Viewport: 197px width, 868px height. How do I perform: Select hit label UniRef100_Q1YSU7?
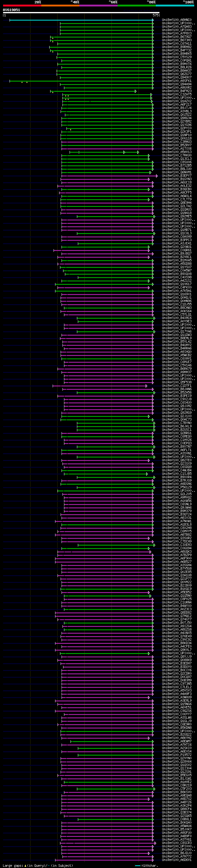click(176, 267)
